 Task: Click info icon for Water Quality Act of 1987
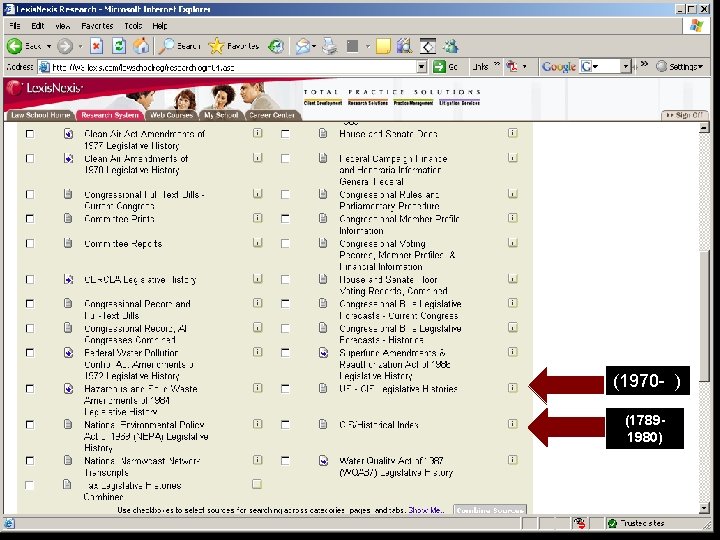point(512,460)
